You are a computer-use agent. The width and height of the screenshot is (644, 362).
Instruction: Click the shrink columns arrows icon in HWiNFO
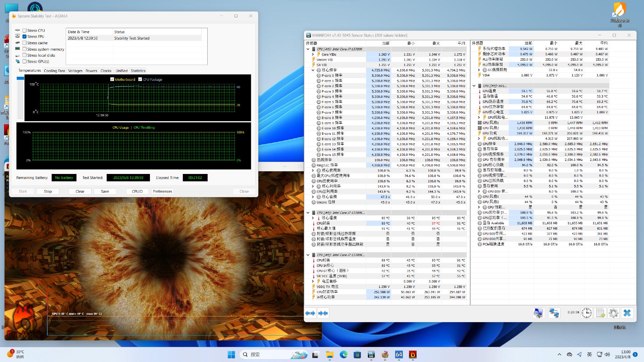click(323, 313)
